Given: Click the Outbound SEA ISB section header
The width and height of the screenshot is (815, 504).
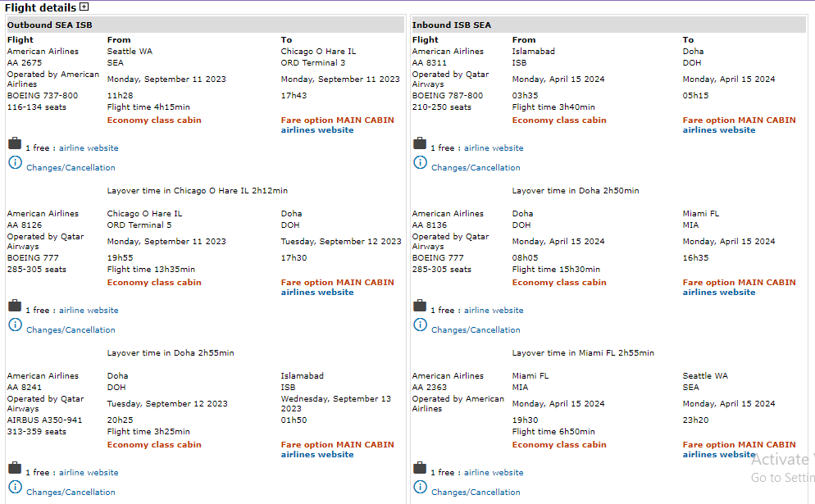Looking at the screenshot, I should click(50, 25).
